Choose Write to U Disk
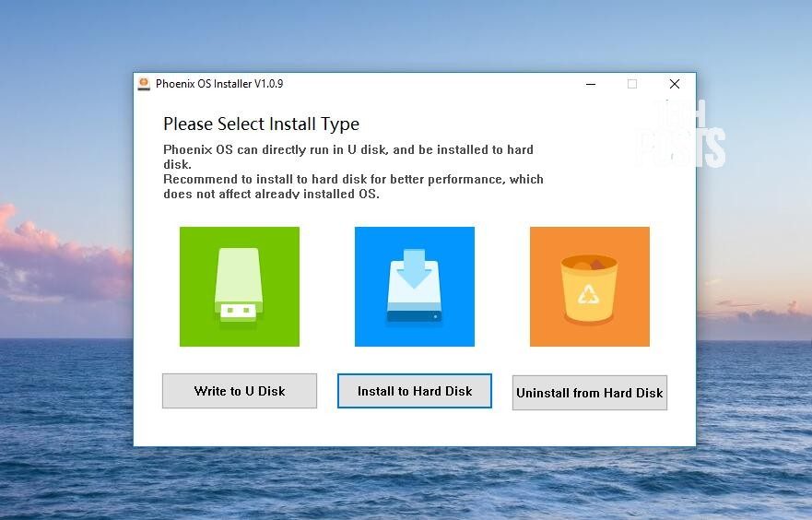 [240, 391]
